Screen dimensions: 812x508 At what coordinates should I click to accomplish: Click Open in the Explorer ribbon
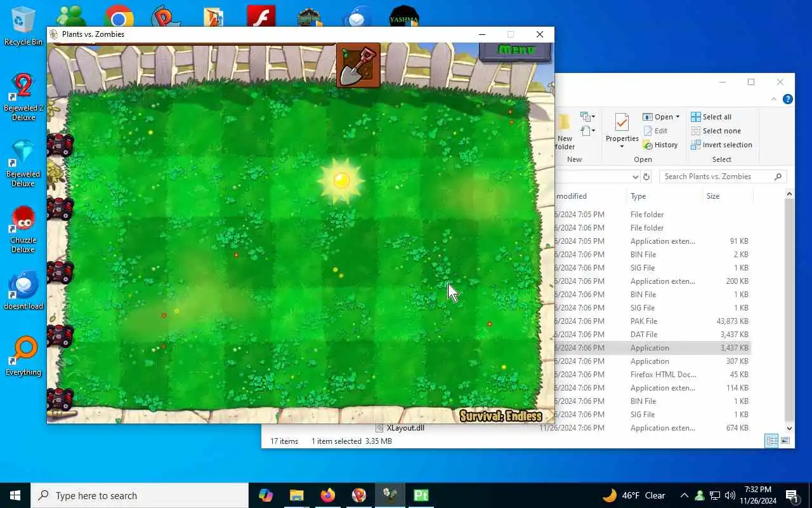(658, 117)
